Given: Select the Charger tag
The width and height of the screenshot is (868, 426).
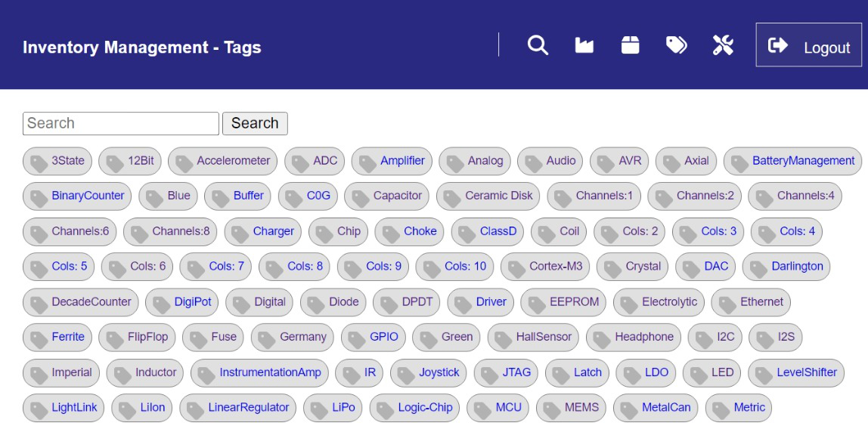Looking at the screenshot, I should (x=263, y=231).
